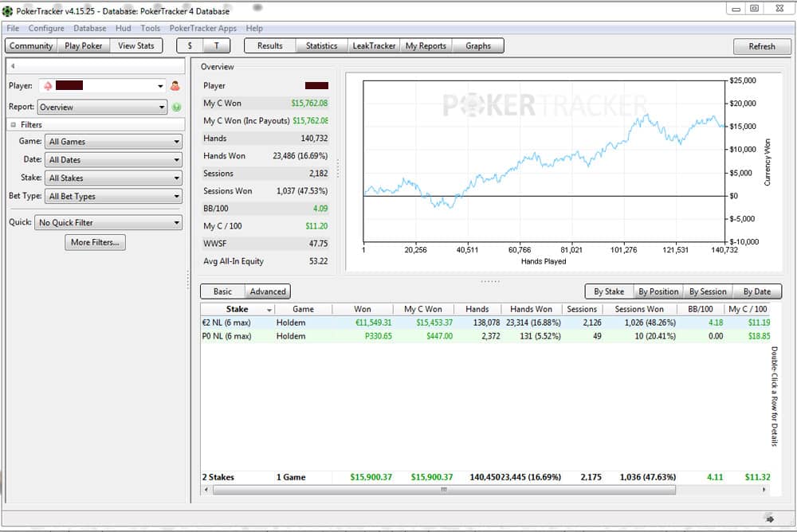Open the Report Overview dropdown
The height and width of the screenshot is (532, 797).
(102, 108)
